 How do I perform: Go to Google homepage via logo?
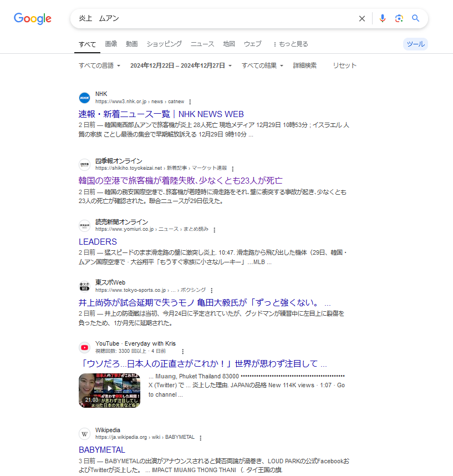pos(33,18)
